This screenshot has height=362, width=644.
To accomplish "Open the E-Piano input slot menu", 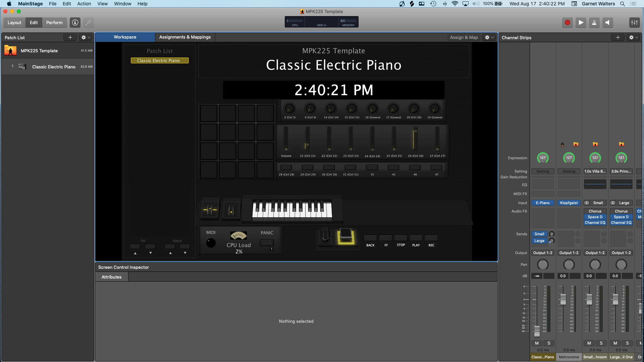I will 543,203.
